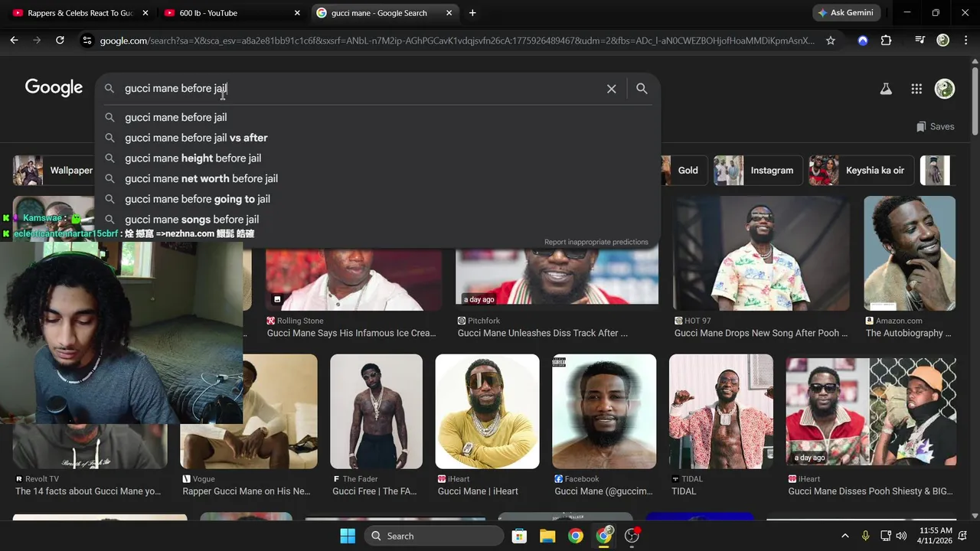Open File Explorer from taskbar
980x551 pixels.
point(547,536)
